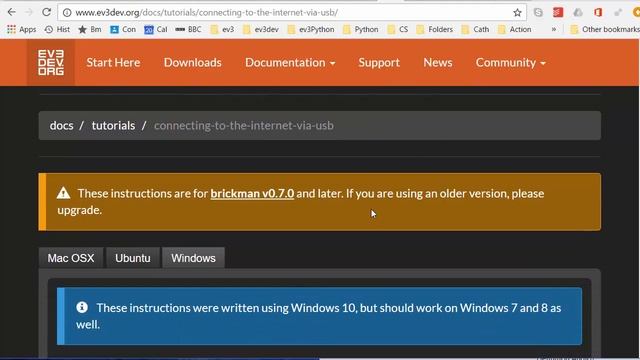640x360 pixels.
Task: Open the ev3 bookmark folder
Action: click(x=222, y=29)
